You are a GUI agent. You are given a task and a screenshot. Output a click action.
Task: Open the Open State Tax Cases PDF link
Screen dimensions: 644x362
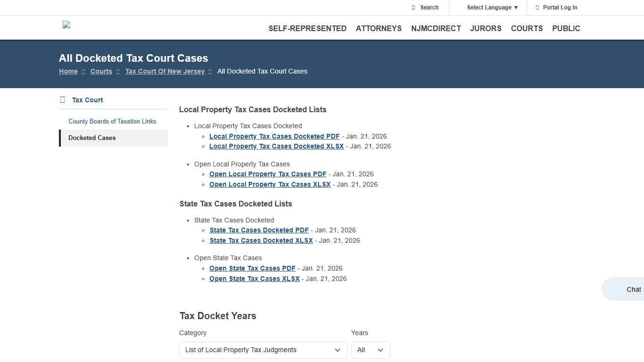pos(252,268)
